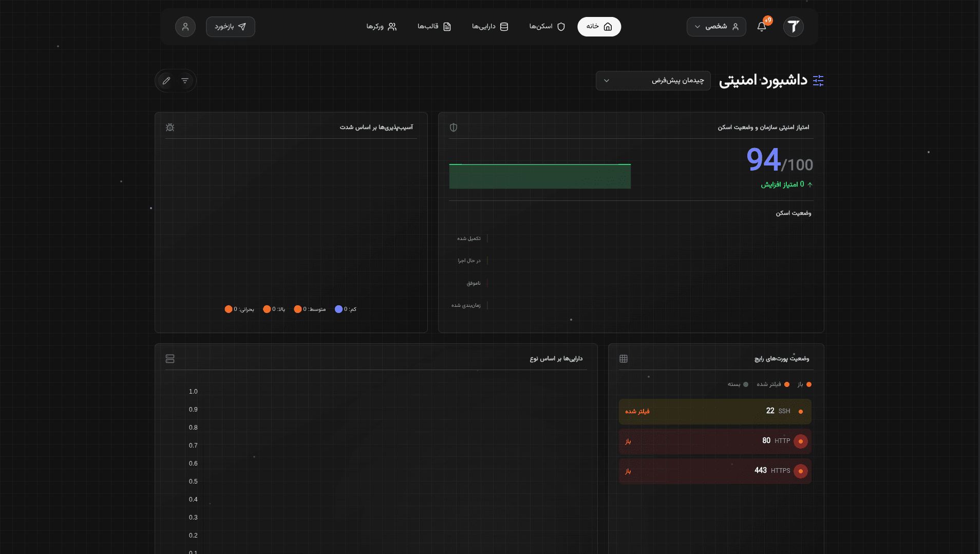Click the shield icon on security score card
The width and height of the screenshot is (980, 554).
point(454,127)
